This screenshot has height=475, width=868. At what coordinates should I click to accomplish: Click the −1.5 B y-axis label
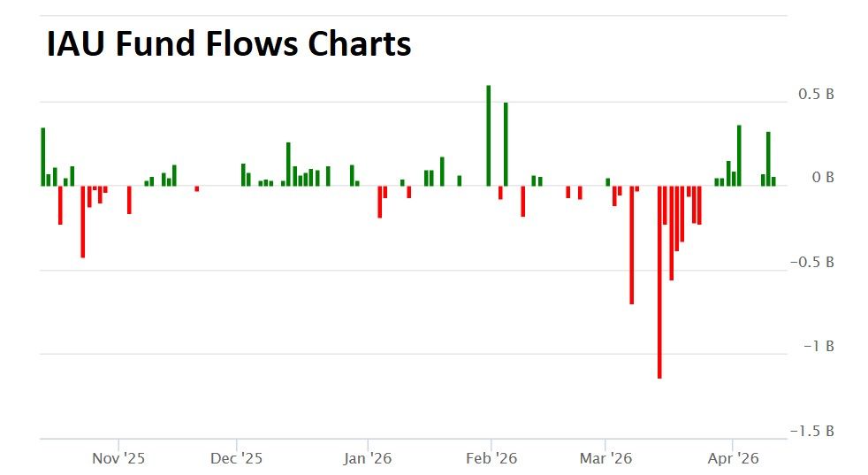point(812,431)
